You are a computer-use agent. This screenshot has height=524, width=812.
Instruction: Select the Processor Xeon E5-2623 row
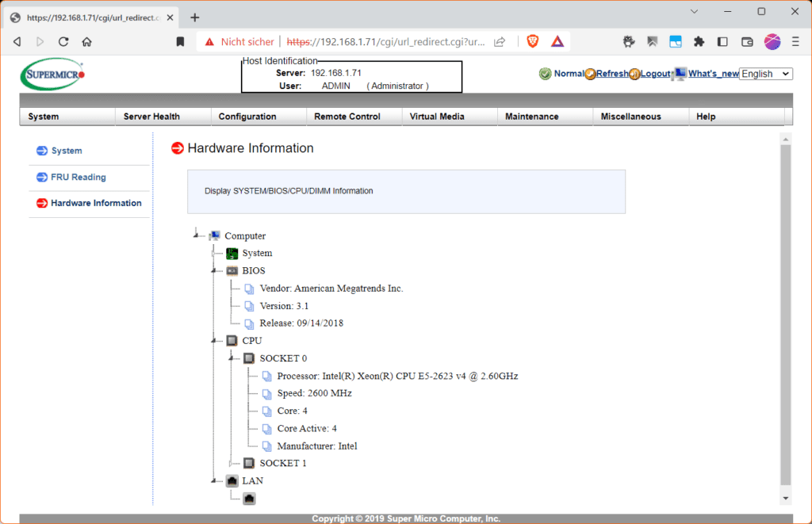coord(397,376)
